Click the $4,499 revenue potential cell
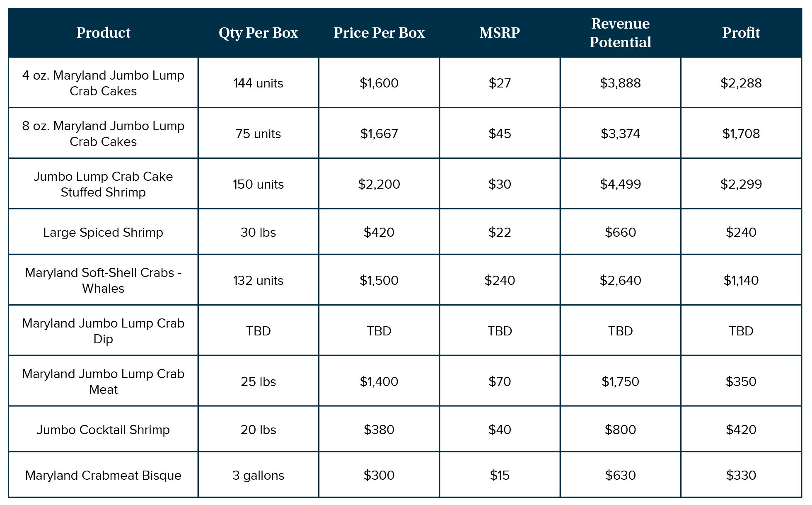 coord(620,184)
